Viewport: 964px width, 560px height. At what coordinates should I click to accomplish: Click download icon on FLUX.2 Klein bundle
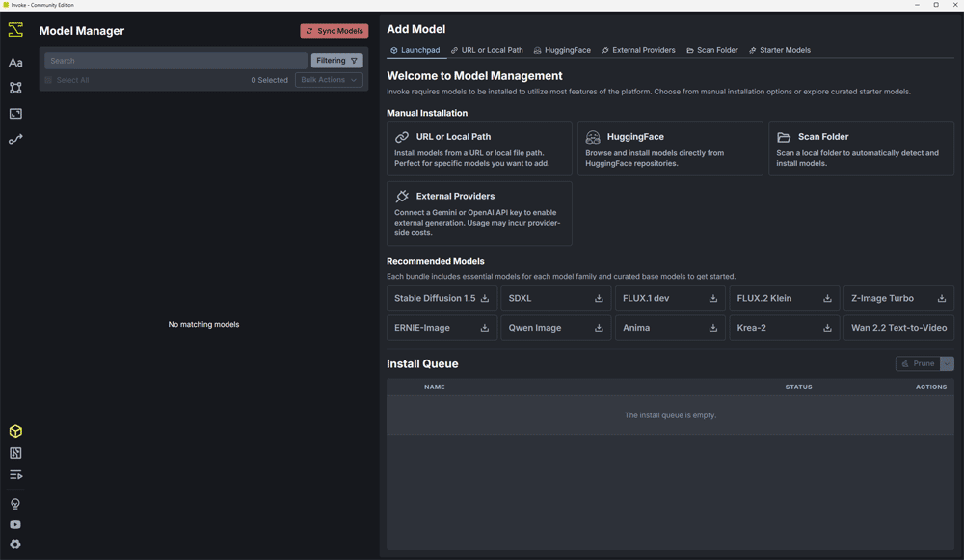coord(827,298)
